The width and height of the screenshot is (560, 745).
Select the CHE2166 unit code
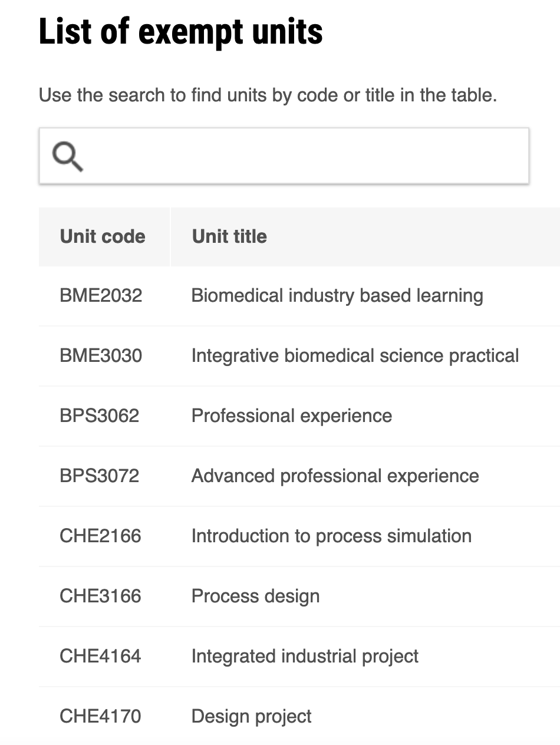pyautogui.click(x=100, y=536)
